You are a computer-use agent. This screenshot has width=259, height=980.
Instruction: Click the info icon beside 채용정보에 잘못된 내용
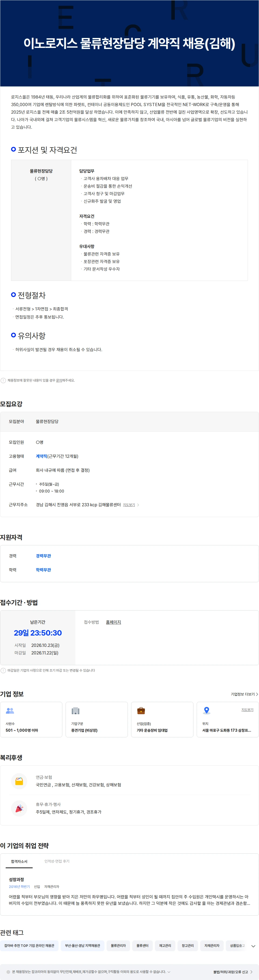3,380
